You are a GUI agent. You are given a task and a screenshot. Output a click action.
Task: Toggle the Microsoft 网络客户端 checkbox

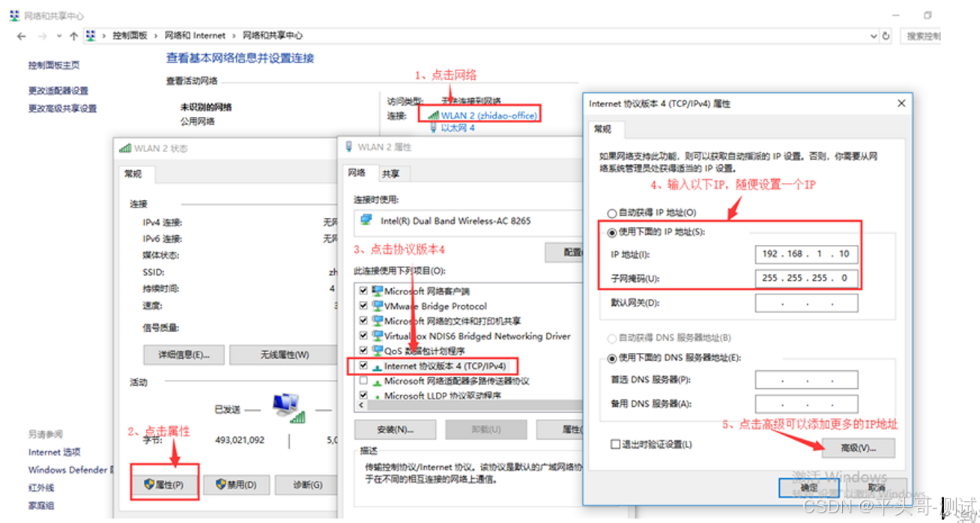click(363, 291)
